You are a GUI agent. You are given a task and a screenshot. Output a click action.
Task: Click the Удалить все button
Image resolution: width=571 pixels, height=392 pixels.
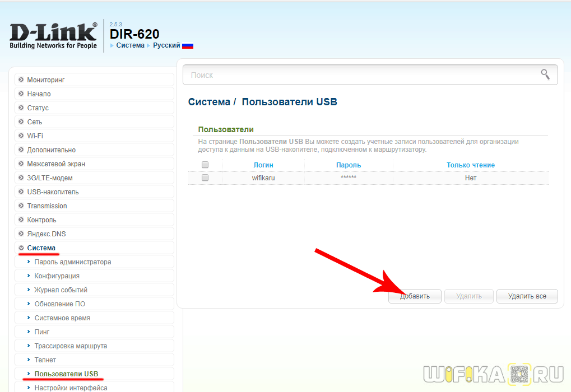pos(527,296)
